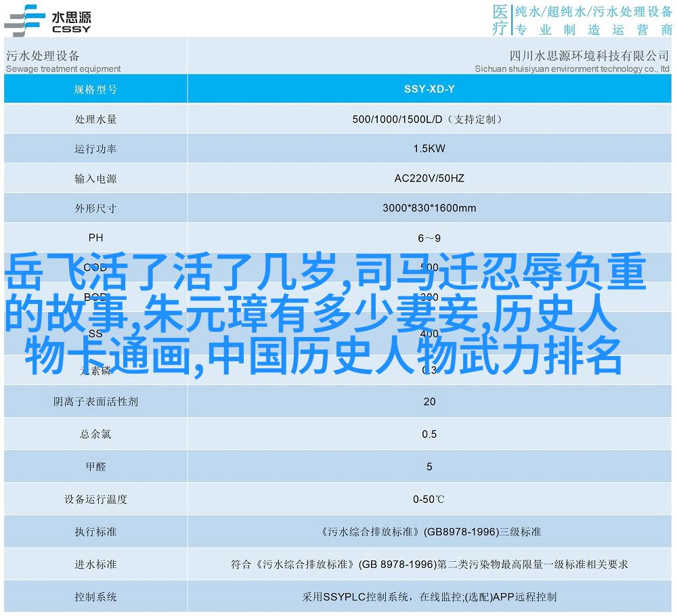Click the 水思源 CSSY company logo
This screenshot has height=616, width=677.
pos(48,20)
